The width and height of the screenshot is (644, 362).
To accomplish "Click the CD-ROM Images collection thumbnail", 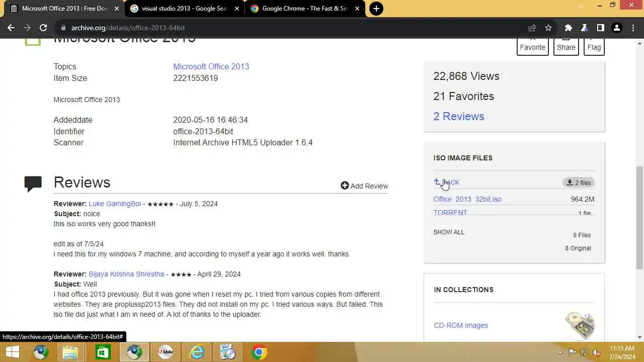I will (580, 325).
